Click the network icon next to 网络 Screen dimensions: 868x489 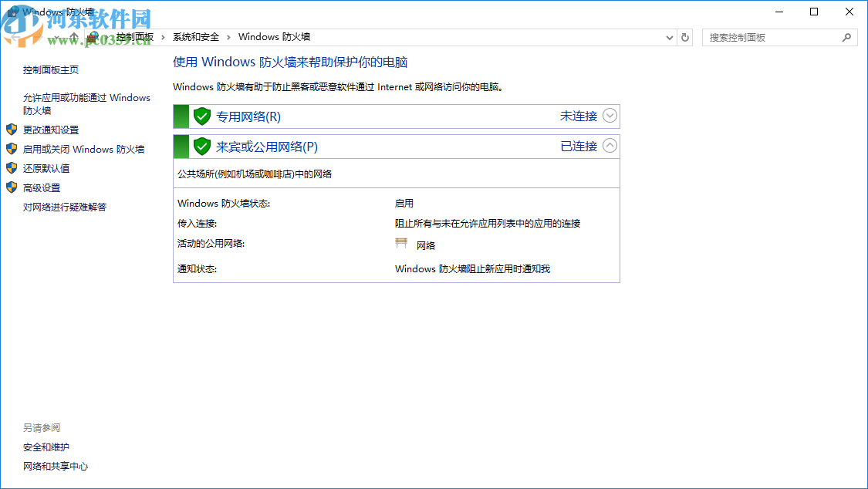click(x=401, y=243)
